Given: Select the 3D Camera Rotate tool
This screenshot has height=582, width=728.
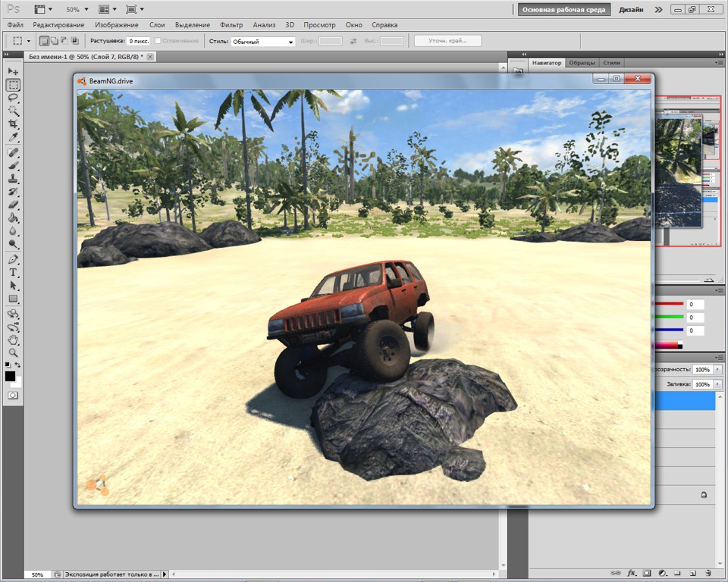Looking at the screenshot, I should tap(13, 327).
